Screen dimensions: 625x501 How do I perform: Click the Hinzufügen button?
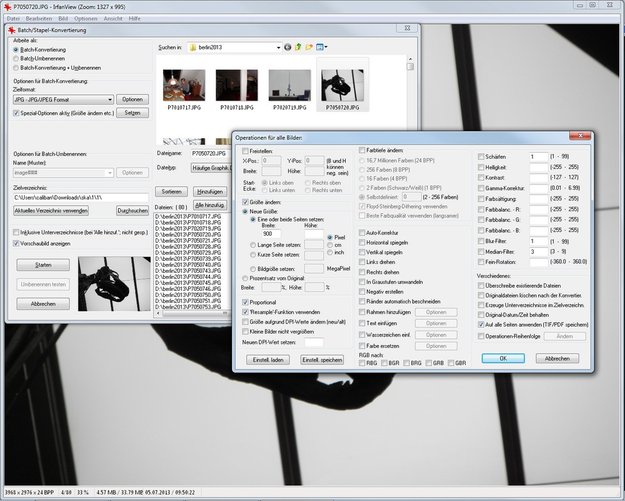coord(210,192)
